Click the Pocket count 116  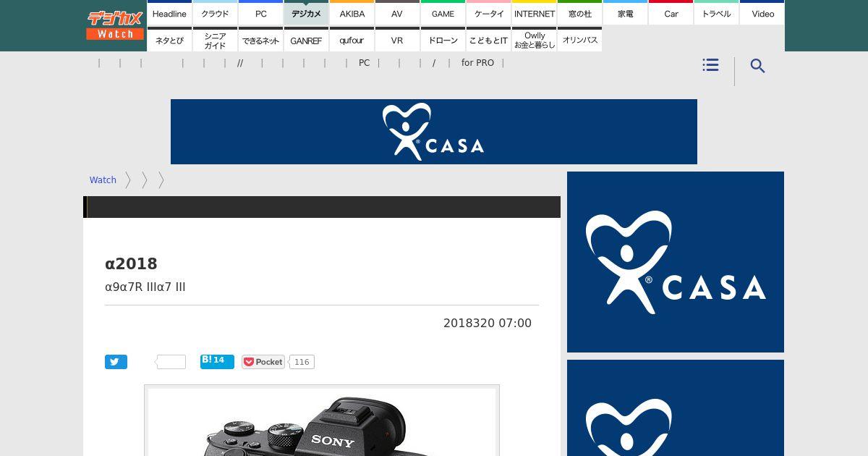click(302, 362)
